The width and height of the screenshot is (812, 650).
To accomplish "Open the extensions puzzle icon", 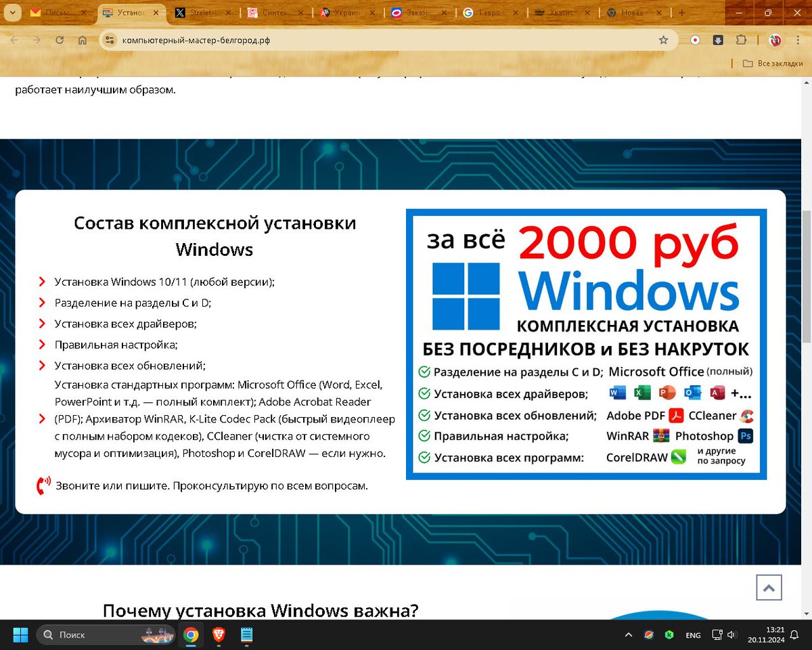I will [741, 40].
